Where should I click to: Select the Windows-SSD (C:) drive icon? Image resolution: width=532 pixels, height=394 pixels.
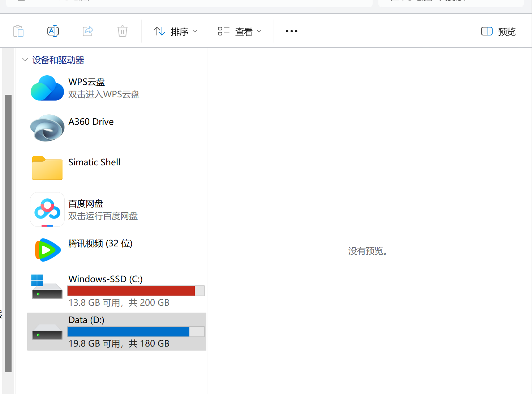[x=47, y=287]
